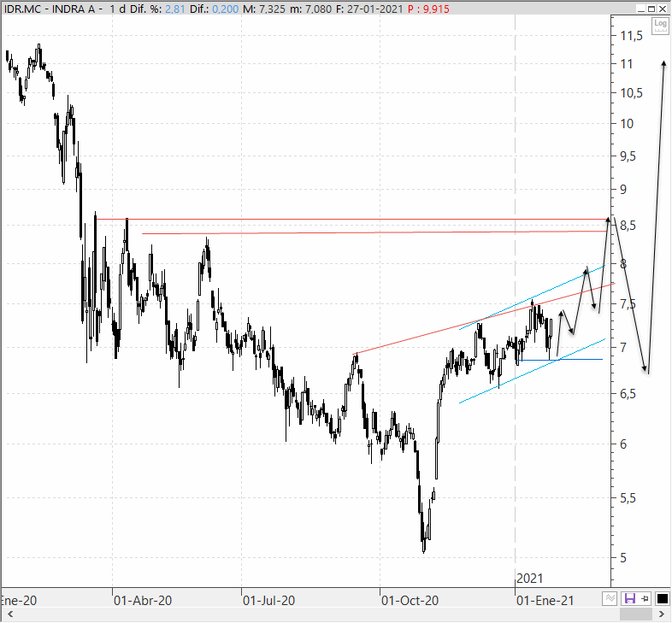
Task: Click the red 'P : 9,915' value
Action: tap(428, 9)
